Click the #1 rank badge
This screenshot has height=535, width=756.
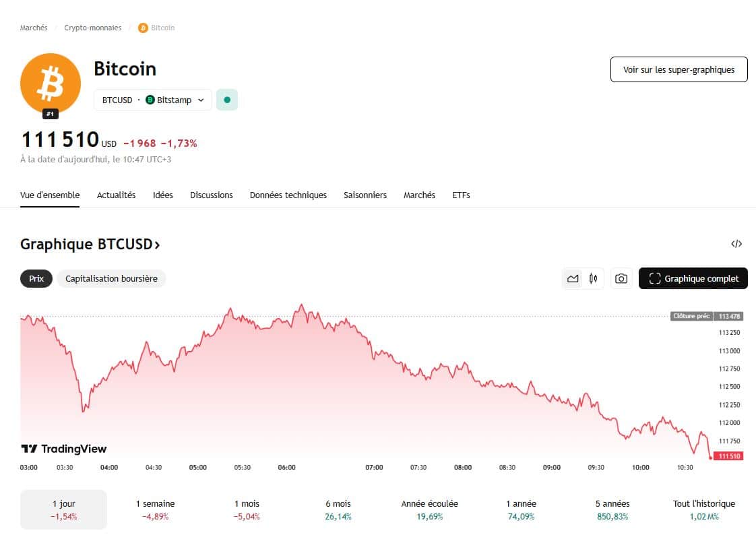(x=51, y=114)
